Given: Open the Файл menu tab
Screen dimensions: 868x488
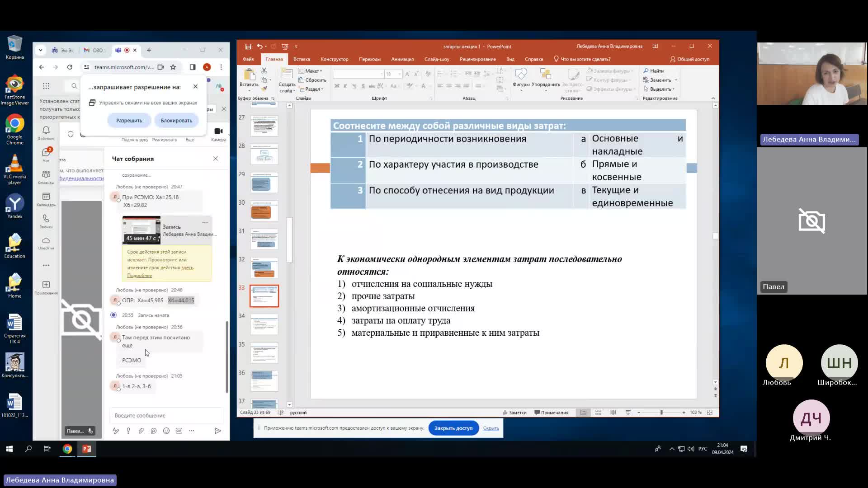Looking at the screenshot, I should pos(248,59).
